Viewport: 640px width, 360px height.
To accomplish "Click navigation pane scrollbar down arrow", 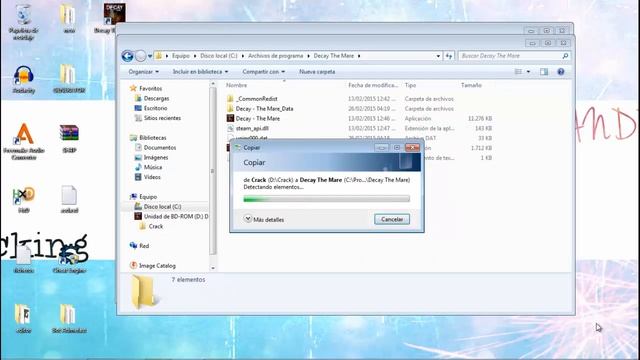I will click(x=213, y=268).
